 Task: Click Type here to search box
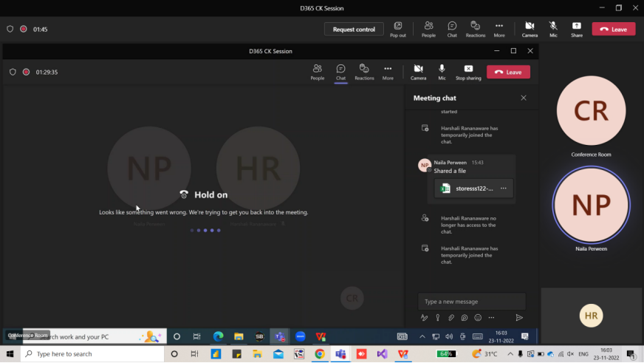tap(92, 354)
